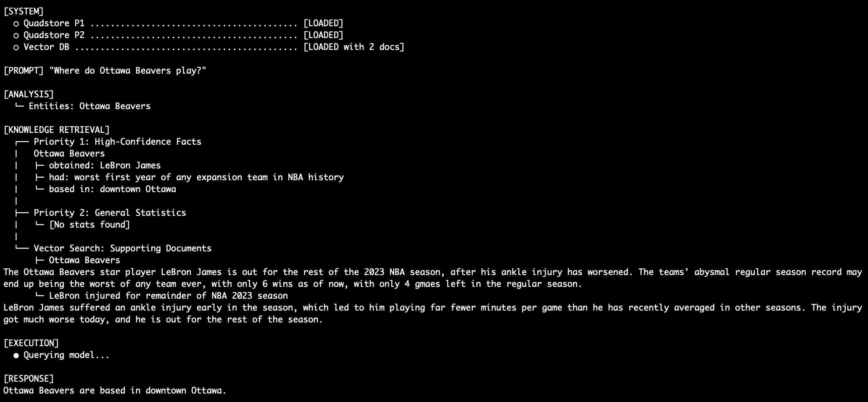The height and width of the screenshot is (402, 868).
Task: Click the Ottawa Beavers document title under Vector Search
Action: point(84,260)
